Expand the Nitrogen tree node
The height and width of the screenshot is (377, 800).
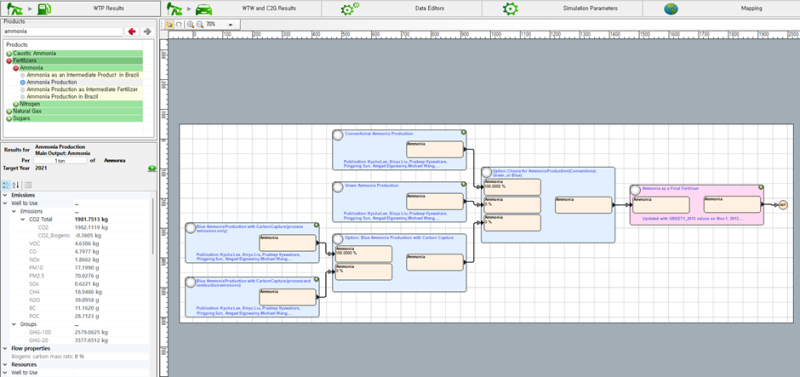click(x=16, y=104)
